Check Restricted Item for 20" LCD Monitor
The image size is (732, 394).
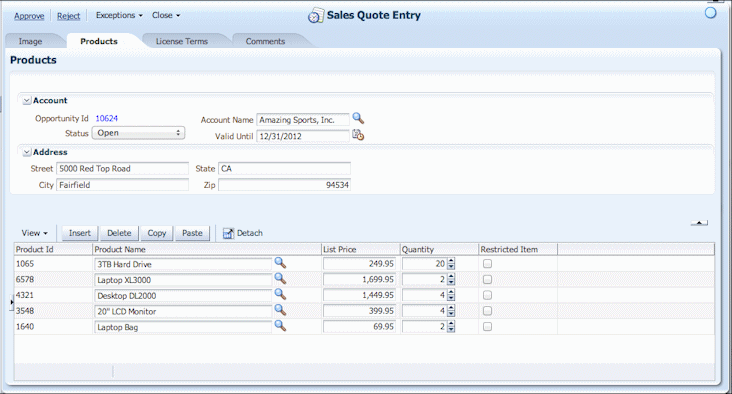[x=487, y=311]
